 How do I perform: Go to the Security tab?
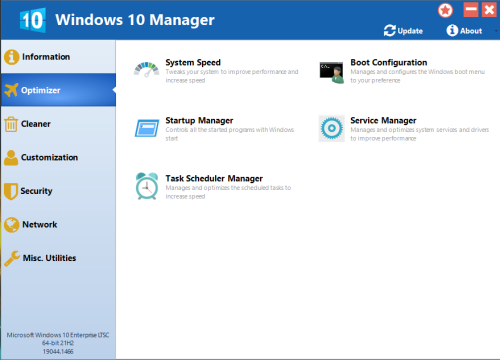point(58,191)
